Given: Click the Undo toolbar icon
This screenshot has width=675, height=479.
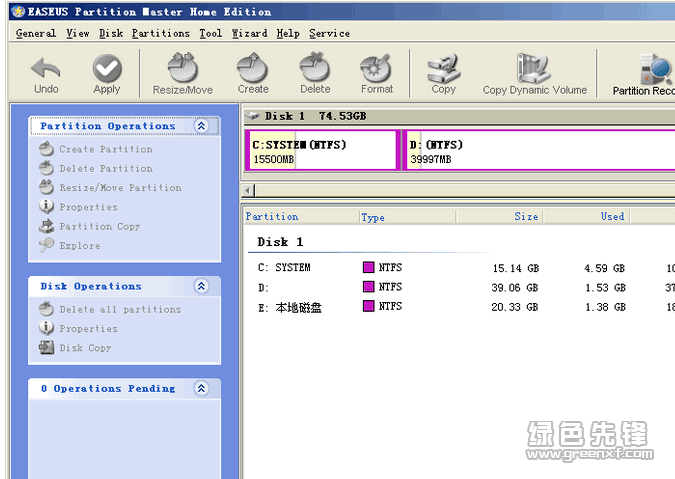Looking at the screenshot, I should coord(46,68).
